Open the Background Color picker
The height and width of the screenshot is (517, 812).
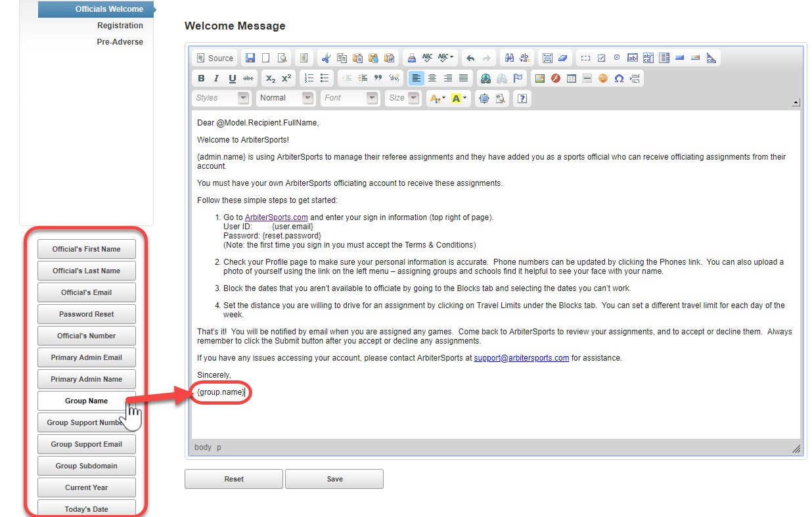click(459, 98)
